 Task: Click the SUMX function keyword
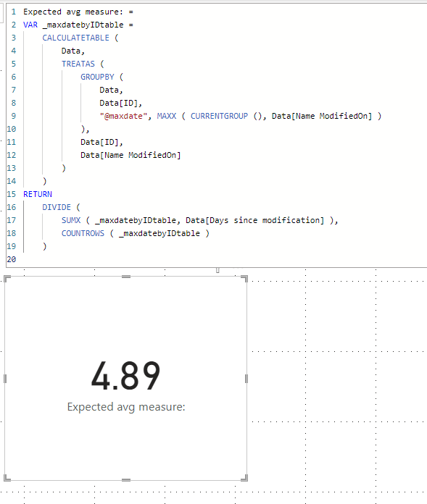(x=71, y=220)
